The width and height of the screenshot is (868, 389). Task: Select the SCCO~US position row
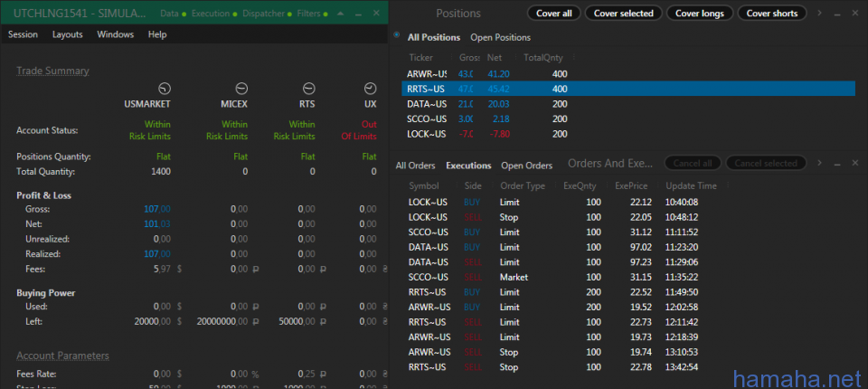[x=627, y=119]
